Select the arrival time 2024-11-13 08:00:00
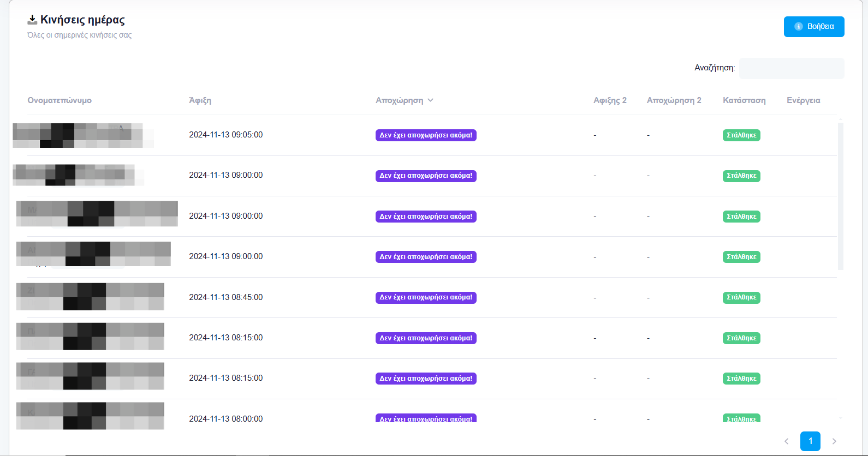 coord(225,419)
